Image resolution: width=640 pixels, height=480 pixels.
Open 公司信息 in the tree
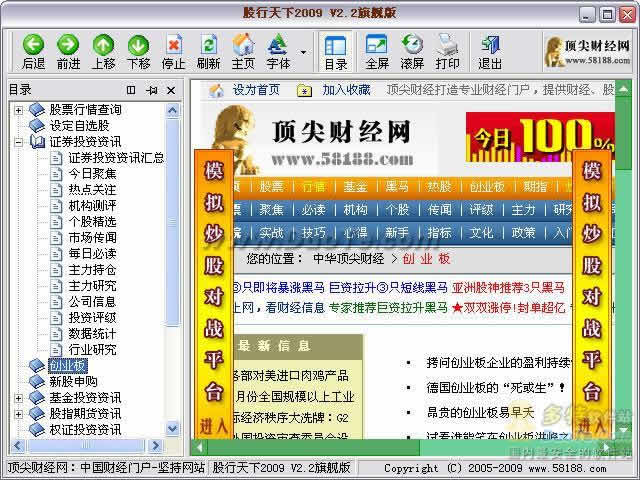pyautogui.click(x=92, y=302)
